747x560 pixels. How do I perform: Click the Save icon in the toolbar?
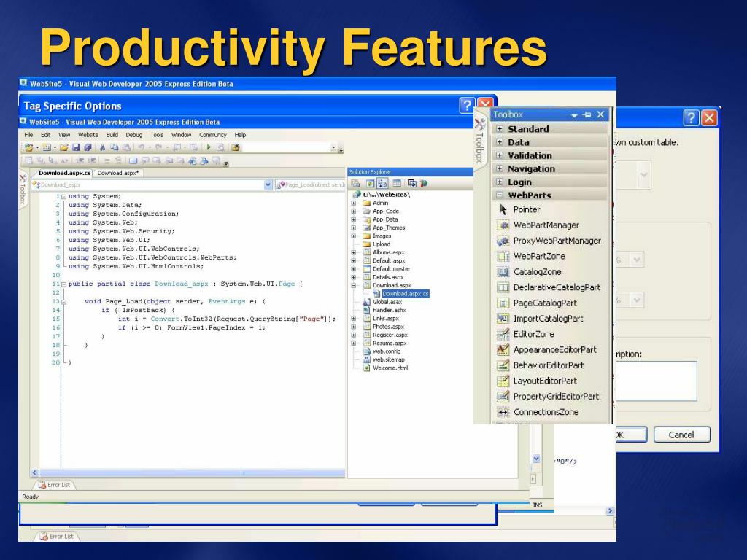pos(76,147)
